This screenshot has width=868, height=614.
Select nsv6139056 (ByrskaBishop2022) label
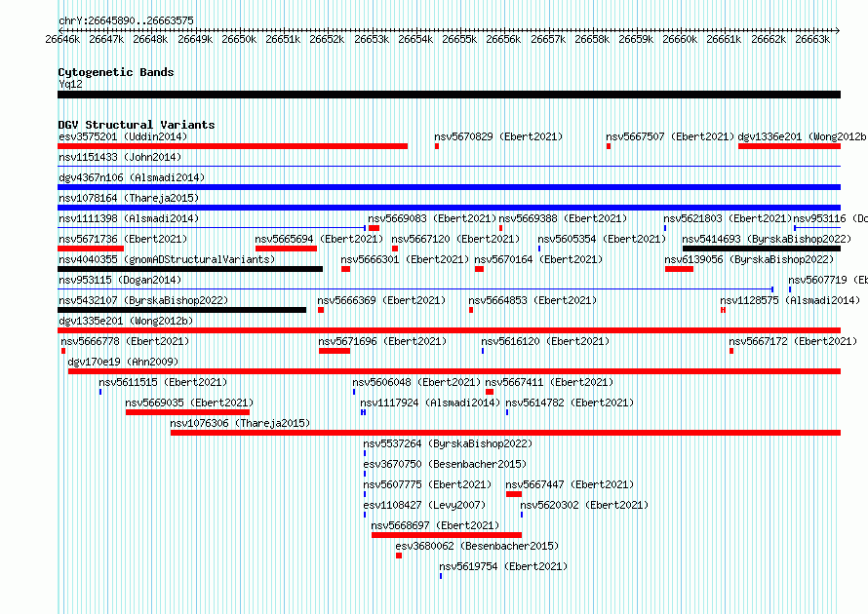[749, 259]
